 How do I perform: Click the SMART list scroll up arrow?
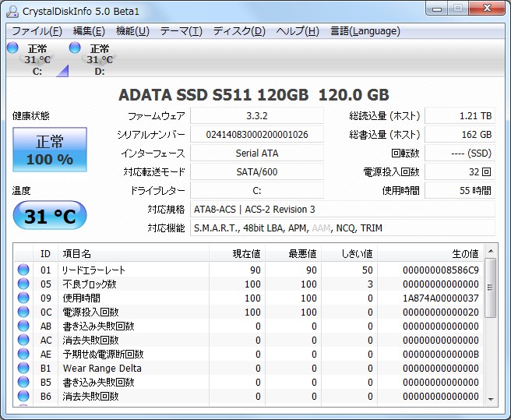tap(491, 251)
